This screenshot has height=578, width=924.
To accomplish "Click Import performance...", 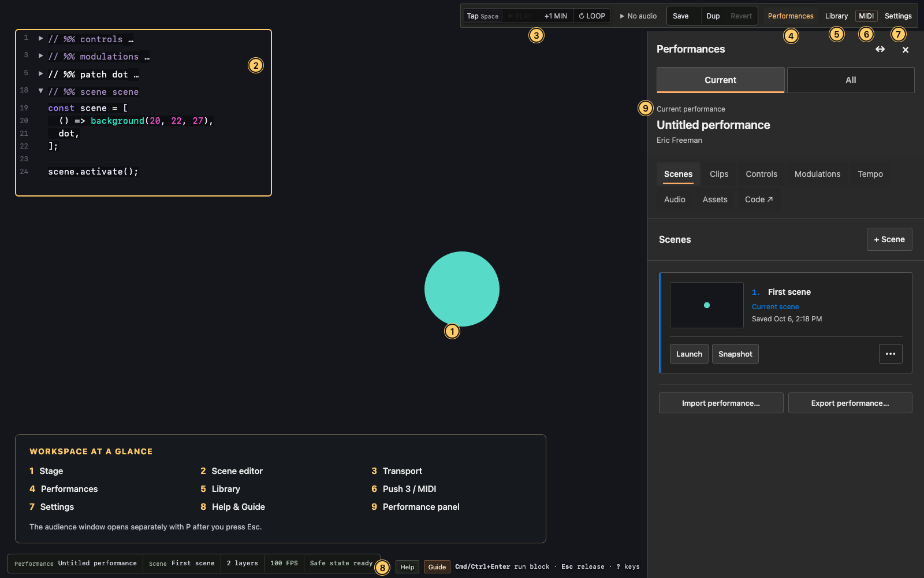I will [x=721, y=403].
